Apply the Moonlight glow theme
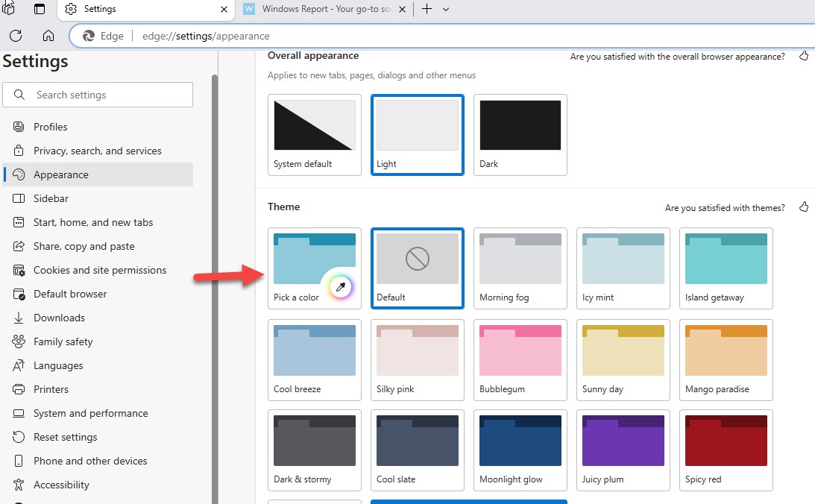 [x=520, y=450]
